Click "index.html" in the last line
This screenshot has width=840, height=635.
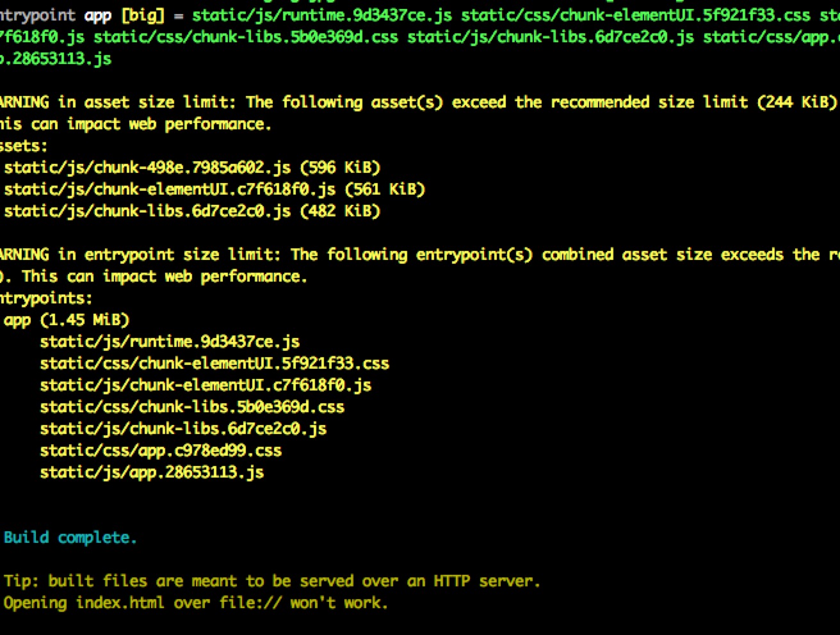[x=120, y=603]
